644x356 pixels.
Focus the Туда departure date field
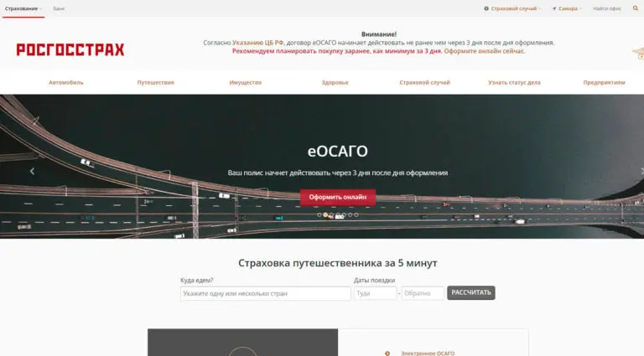point(375,293)
